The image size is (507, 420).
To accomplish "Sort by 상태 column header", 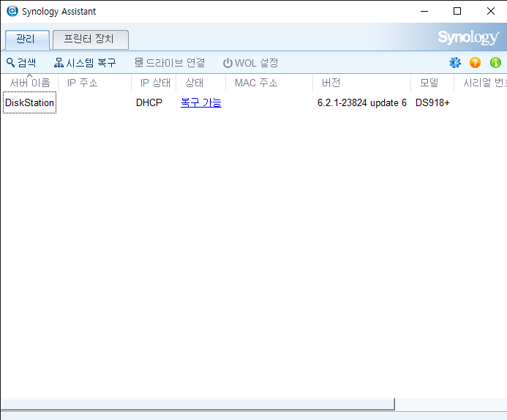I will click(x=200, y=83).
